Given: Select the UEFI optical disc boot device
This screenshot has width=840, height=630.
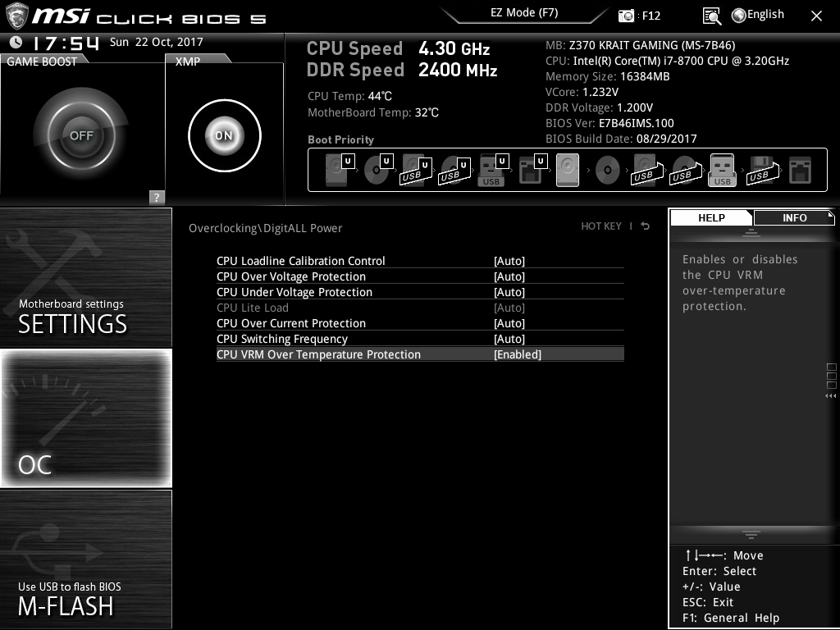Looking at the screenshot, I should tap(378, 170).
